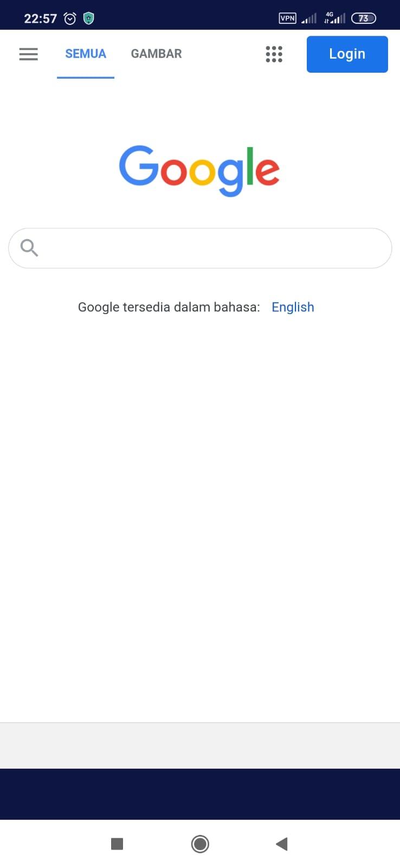The image size is (400, 868).
Task: Change language via the English link
Action: coord(293,307)
